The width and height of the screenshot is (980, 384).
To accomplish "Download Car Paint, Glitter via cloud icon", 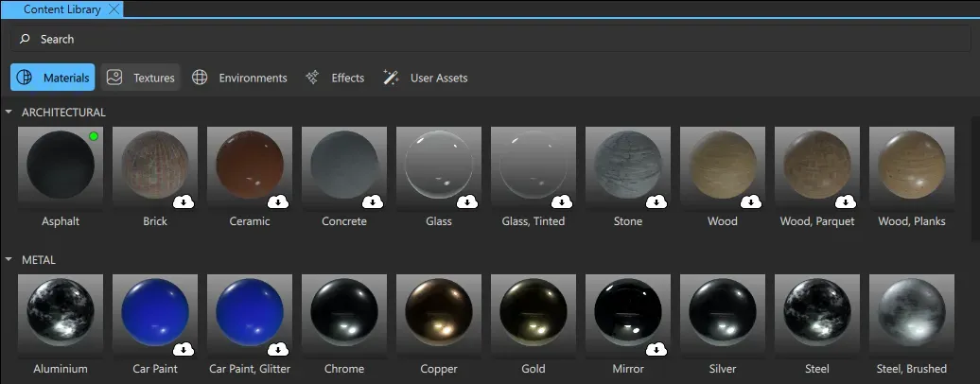I will (278, 349).
